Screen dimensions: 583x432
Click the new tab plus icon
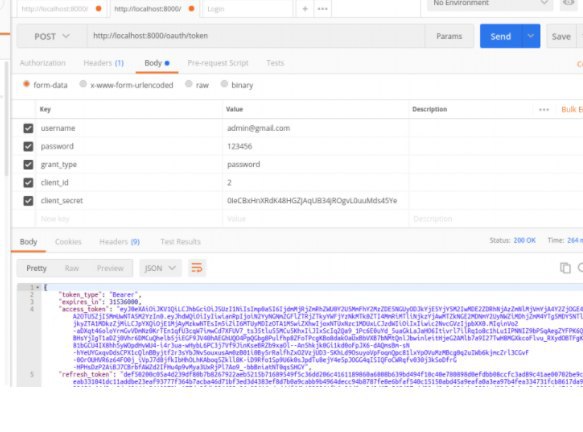(x=305, y=9)
